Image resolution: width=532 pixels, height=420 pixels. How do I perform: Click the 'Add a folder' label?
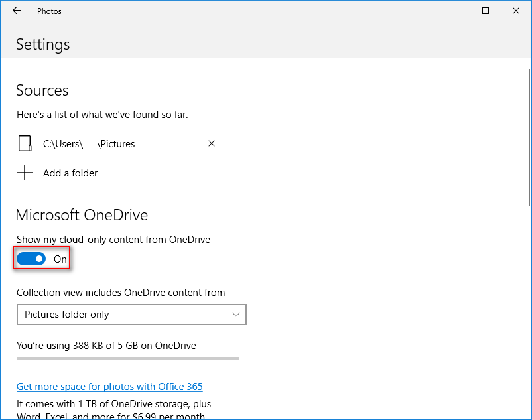70,173
